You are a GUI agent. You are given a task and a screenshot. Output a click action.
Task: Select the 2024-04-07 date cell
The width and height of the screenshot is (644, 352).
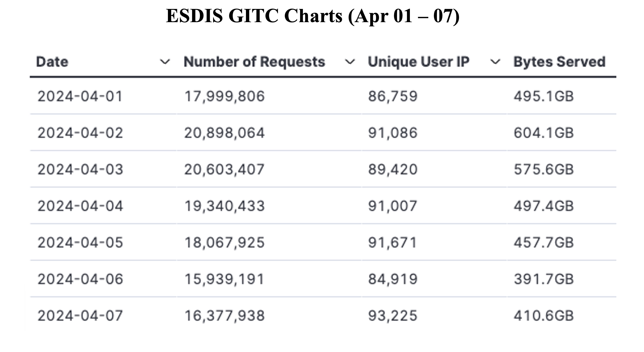pos(80,315)
